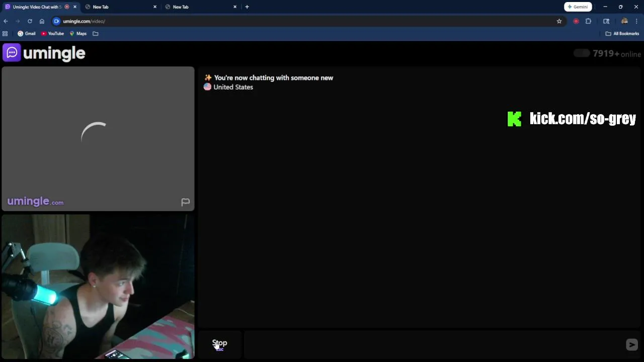The image size is (644, 362).
Task: Go back with the browser back arrow
Action: click(x=6, y=21)
